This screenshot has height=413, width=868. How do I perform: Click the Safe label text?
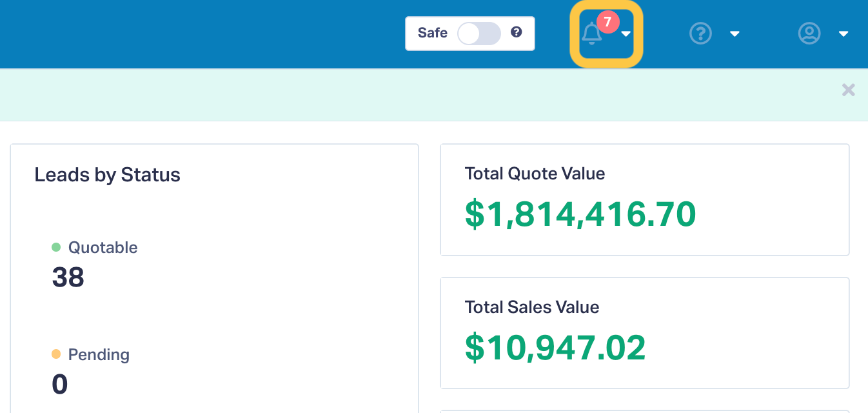433,33
